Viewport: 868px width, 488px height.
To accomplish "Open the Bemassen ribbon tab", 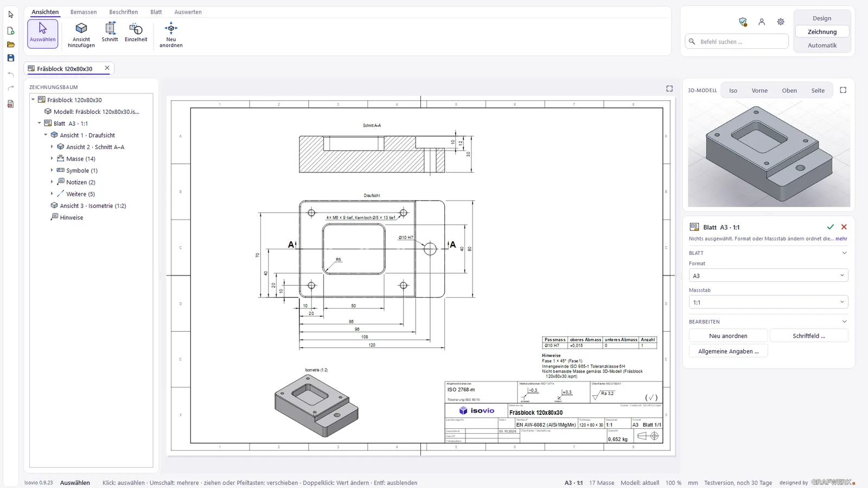I will point(84,12).
